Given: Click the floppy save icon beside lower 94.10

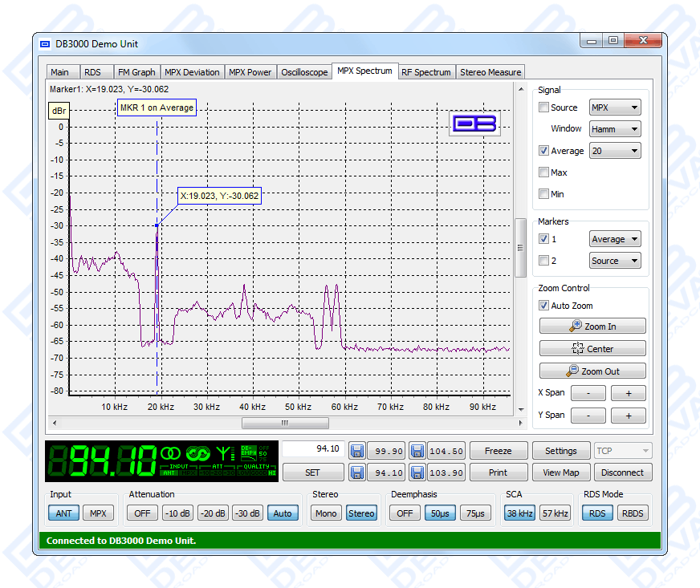Looking at the screenshot, I should [357, 472].
